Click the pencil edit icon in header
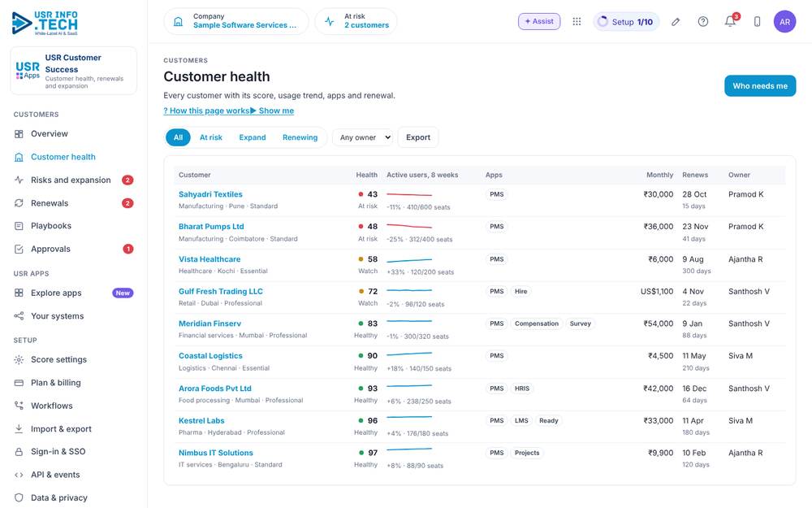812x508 pixels. click(x=676, y=22)
